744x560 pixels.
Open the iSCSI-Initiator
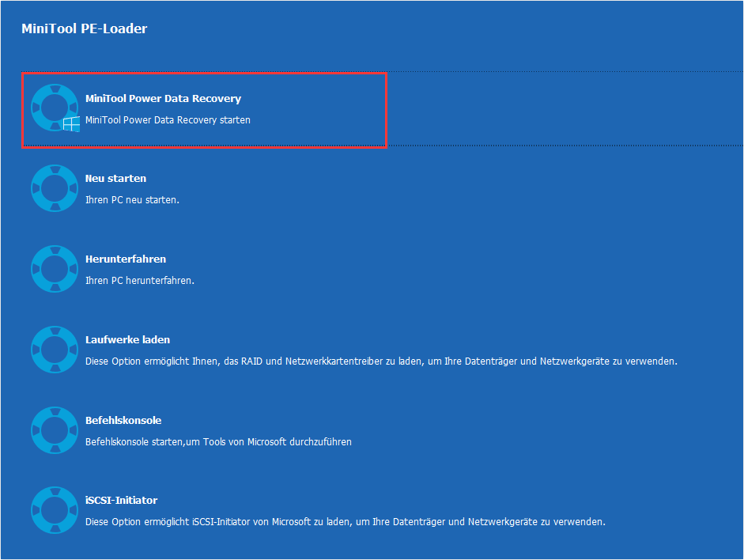click(x=198, y=510)
